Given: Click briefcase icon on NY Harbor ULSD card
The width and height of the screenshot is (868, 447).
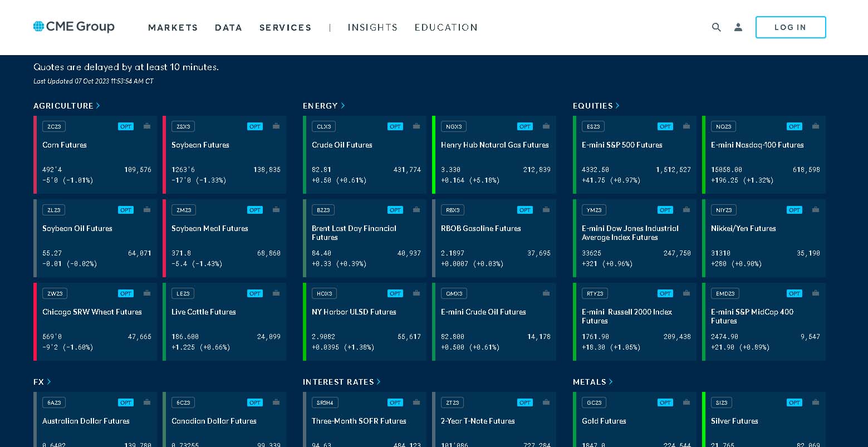Looking at the screenshot, I should coord(416,293).
